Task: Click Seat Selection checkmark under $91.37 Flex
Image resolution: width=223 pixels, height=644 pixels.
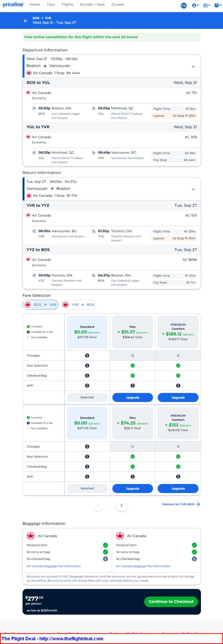Action: [x=132, y=366]
